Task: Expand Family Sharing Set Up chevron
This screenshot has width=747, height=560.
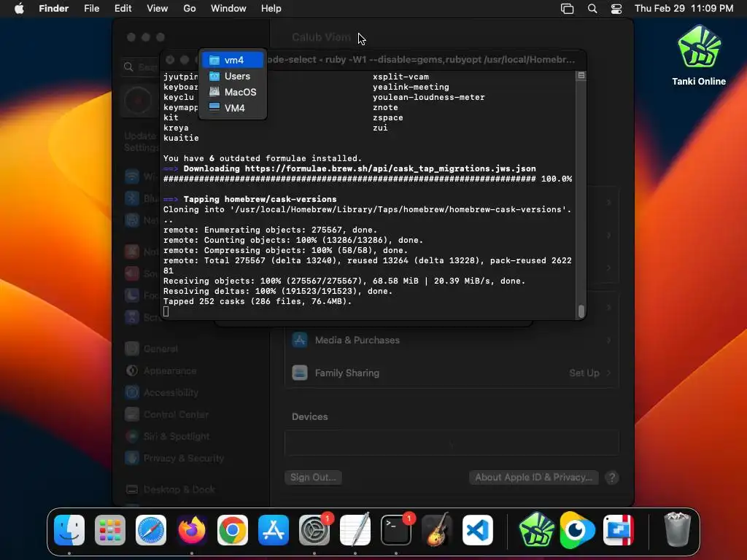Action: click(609, 373)
